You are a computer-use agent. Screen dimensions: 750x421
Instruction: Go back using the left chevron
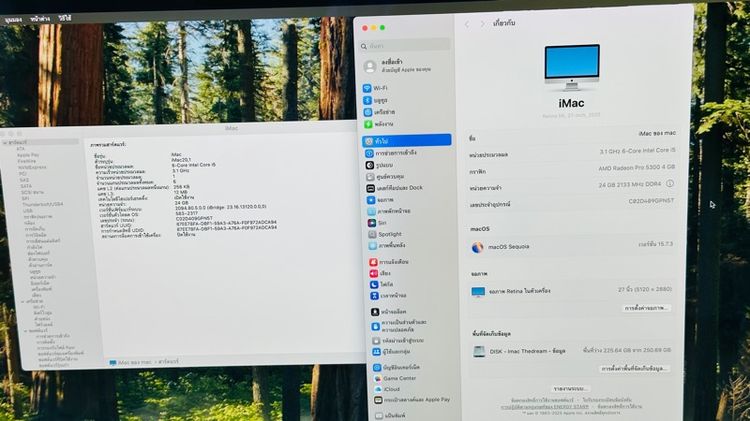click(x=467, y=23)
